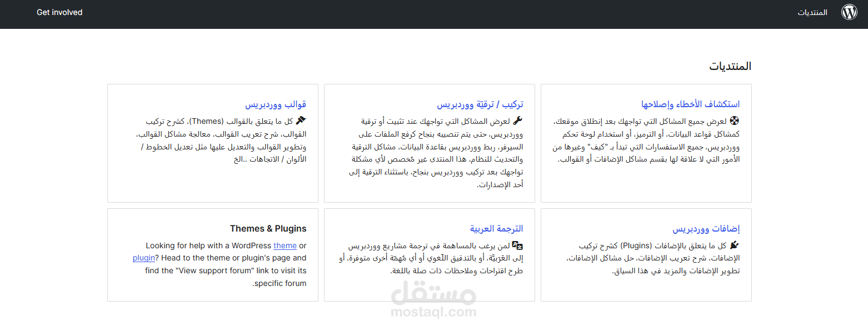Click the المنتديات page heading
This screenshot has height=326, width=868.
730,66
